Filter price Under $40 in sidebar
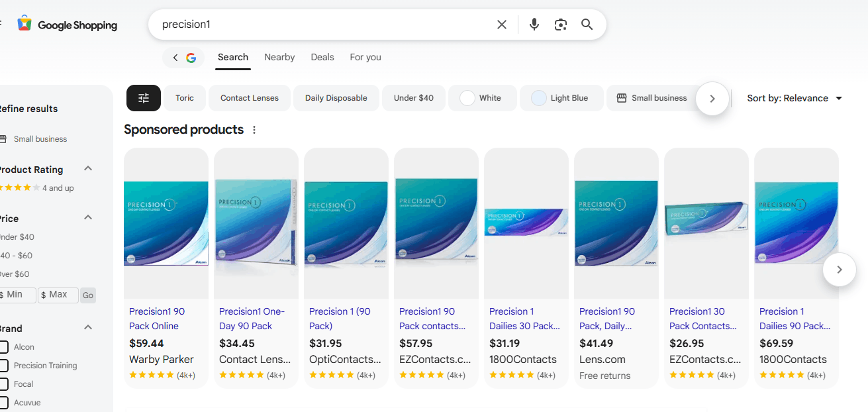The height and width of the screenshot is (412, 868). [17, 237]
